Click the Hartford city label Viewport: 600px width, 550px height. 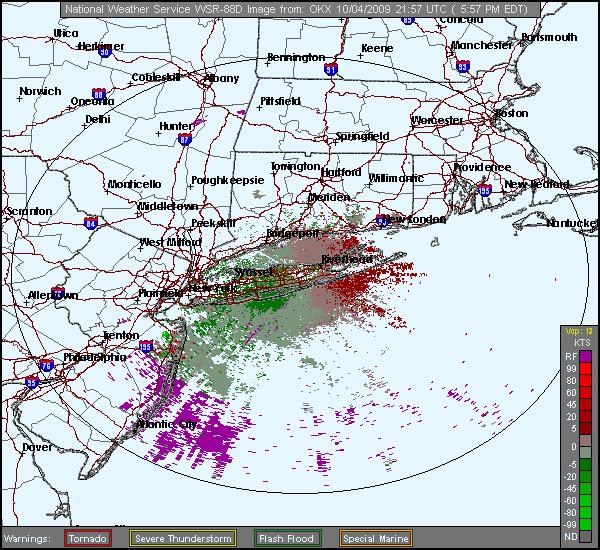341,173
